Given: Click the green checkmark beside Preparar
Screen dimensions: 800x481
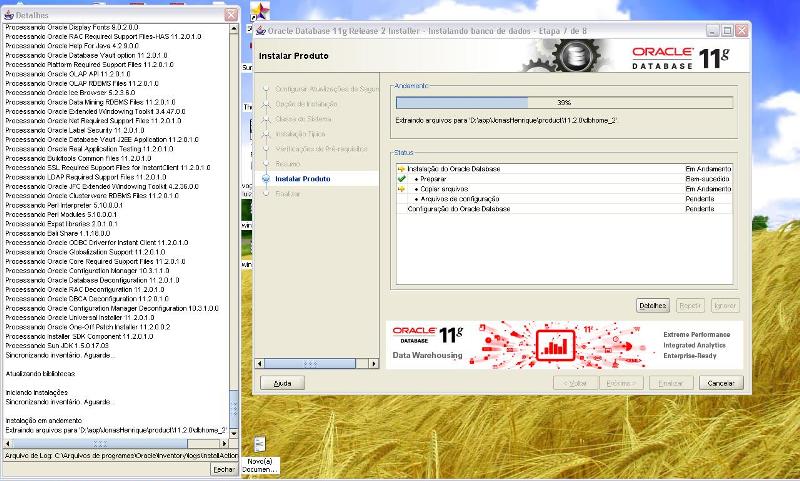Looking at the screenshot, I should pyautogui.click(x=402, y=179).
